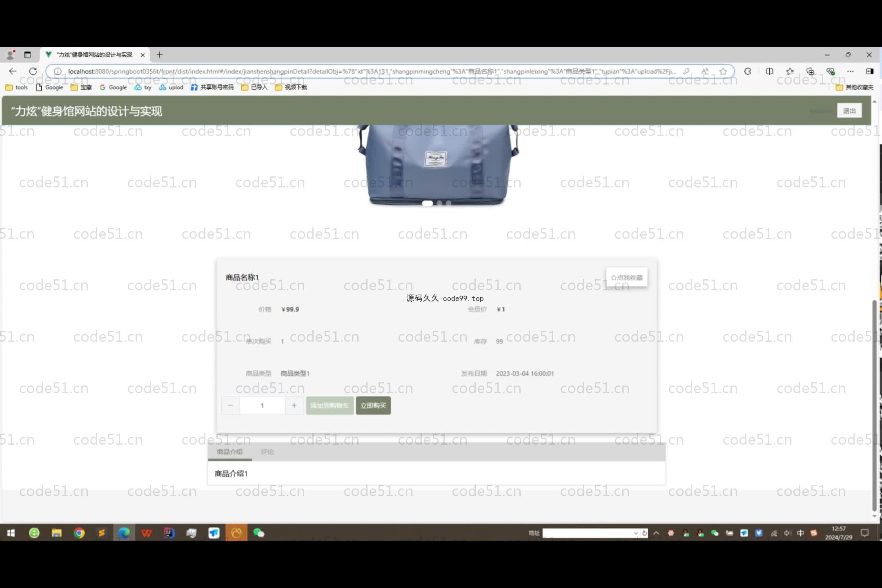Viewport: 882px width, 588px height.
Task: Open the browser profile avatar
Action: click(x=11, y=55)
